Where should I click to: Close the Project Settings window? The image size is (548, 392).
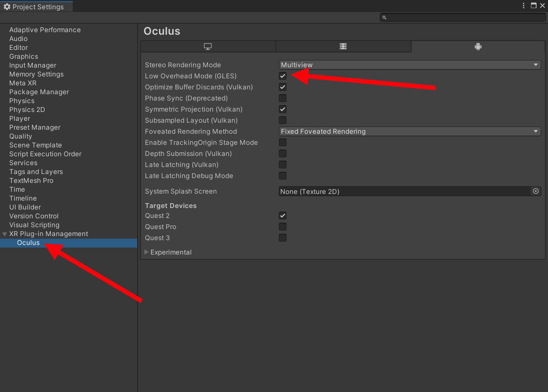click(542, 6)
